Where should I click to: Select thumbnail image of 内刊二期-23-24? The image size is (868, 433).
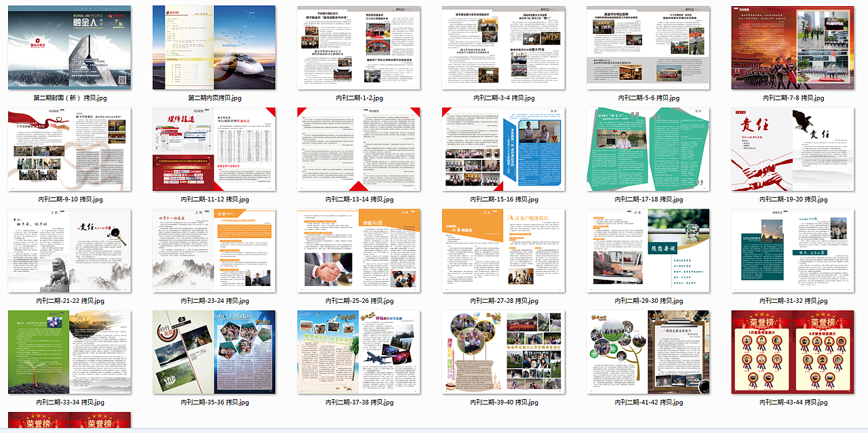[x=214, y=251]
